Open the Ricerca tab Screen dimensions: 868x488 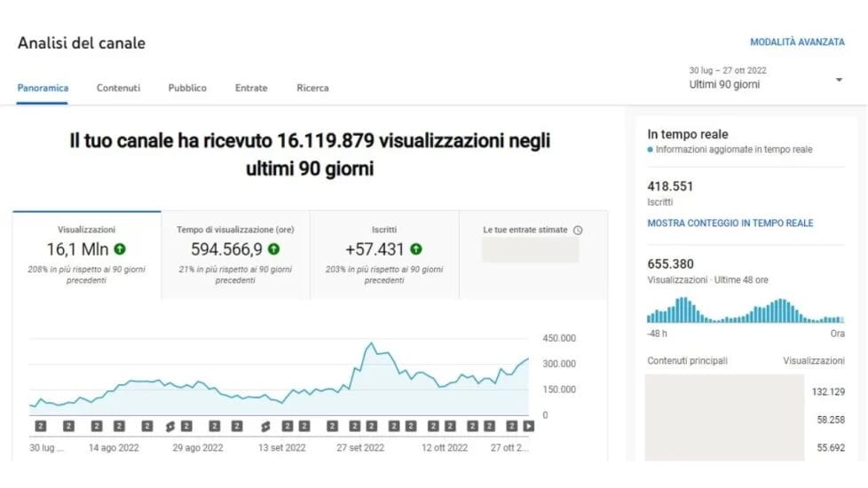(312, 88)
